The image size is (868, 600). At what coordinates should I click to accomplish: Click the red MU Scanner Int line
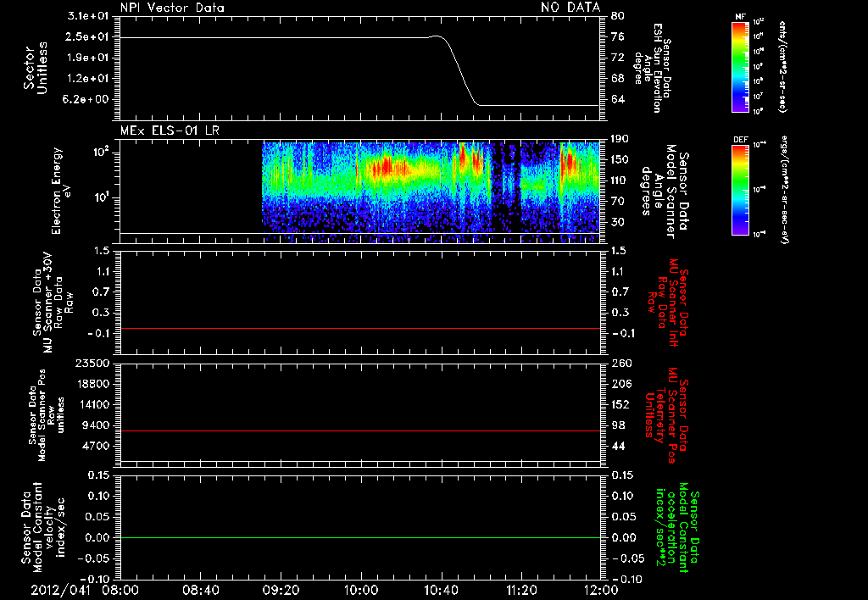click(359, 328)
